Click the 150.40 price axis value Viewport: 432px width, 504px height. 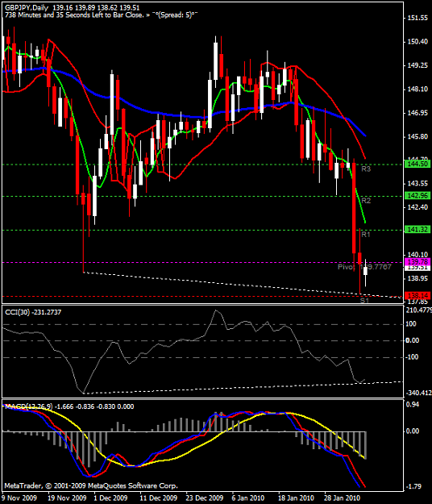click(x=417, y=42)
